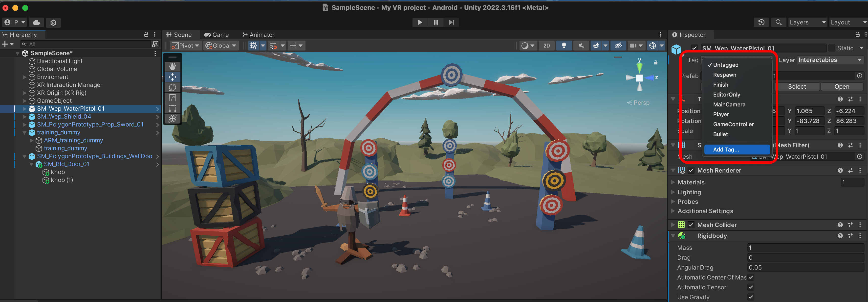Switch to the Game tab
The width and height of the screenshot is (868, 302).
click(216, 35)
